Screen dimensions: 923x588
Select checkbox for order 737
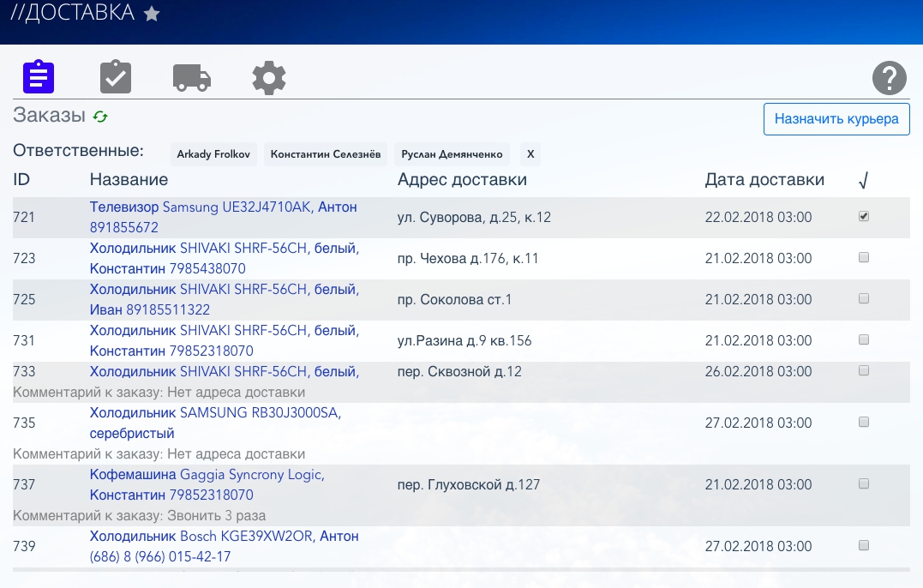tap(864, 484)
